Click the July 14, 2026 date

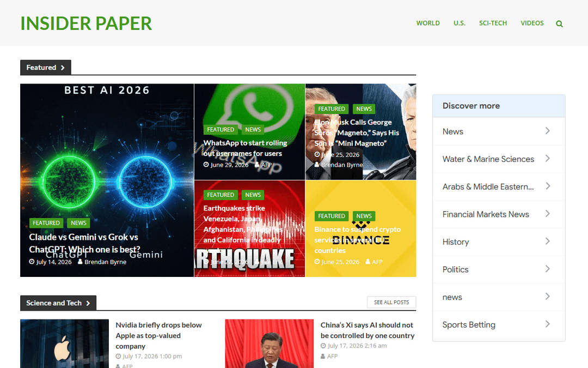pyautogui.click(x=53, y=262)
